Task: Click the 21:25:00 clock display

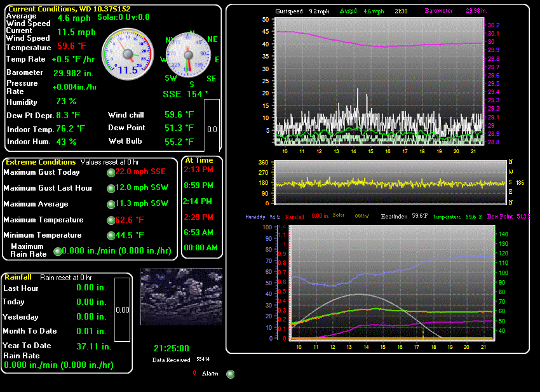Action: tap(172, 349)
